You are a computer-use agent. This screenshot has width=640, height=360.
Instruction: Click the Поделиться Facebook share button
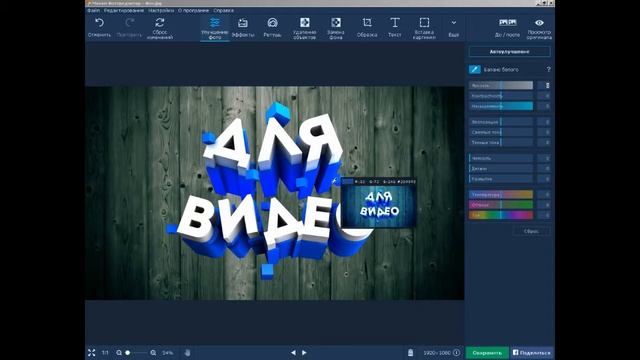point(532,353)
